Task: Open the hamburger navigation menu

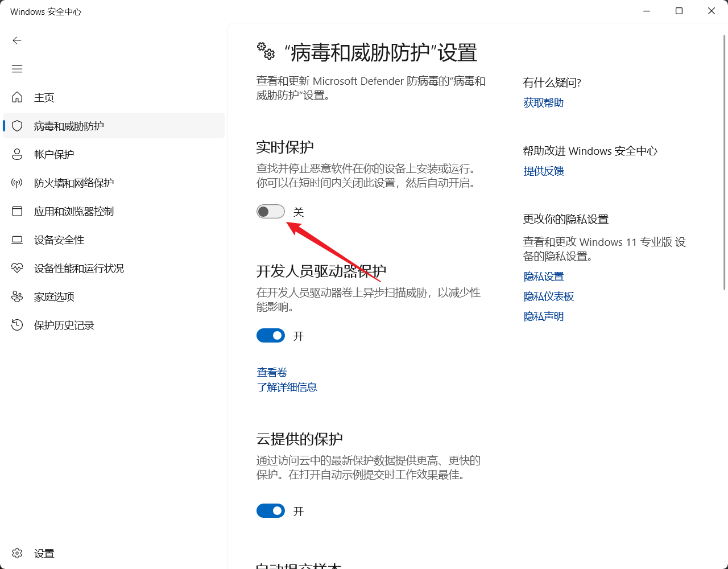Action: 17,69
